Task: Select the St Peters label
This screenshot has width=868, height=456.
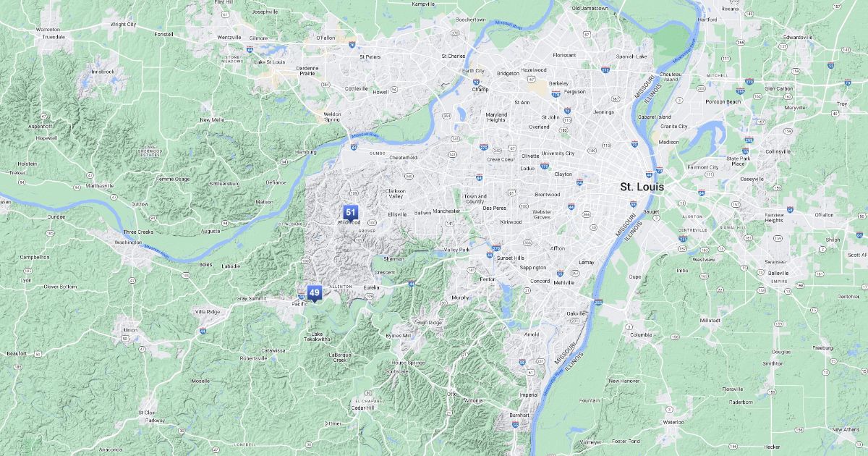Action: tap(370, 56)
